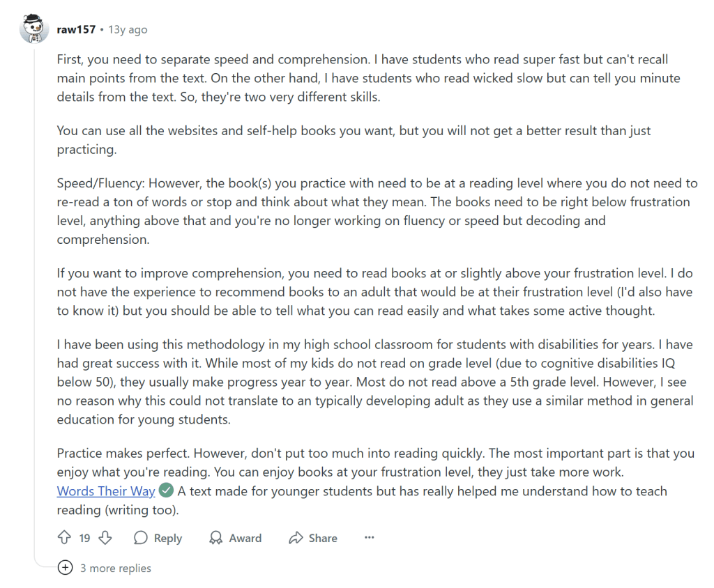The height and width of the screenshot is (588, 714).
Task: Open the Words Their Way link
Action: [x=106, y=491]
